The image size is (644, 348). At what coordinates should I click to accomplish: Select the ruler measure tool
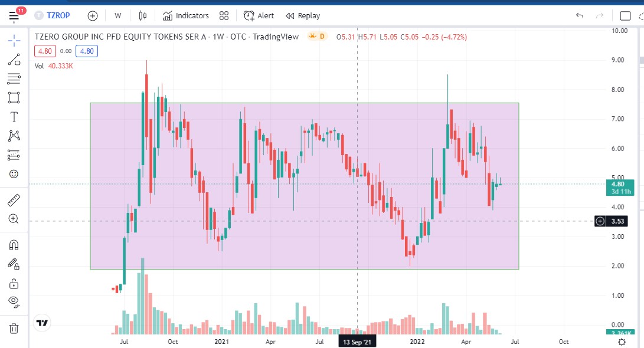[x=14, y=201]
